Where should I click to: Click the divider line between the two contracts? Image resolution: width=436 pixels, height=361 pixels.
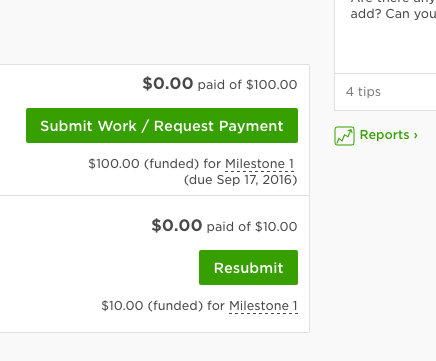click(155, 196)
